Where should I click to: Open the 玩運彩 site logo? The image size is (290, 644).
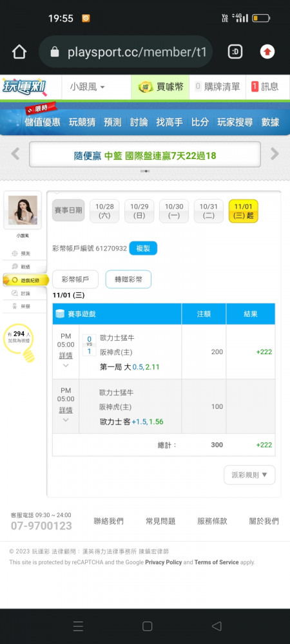24,87
